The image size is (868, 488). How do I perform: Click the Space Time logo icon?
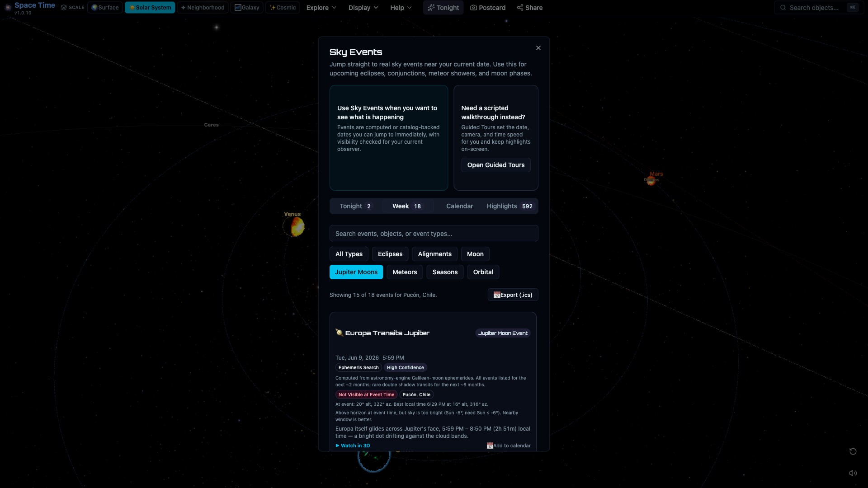tap(8, 7)
